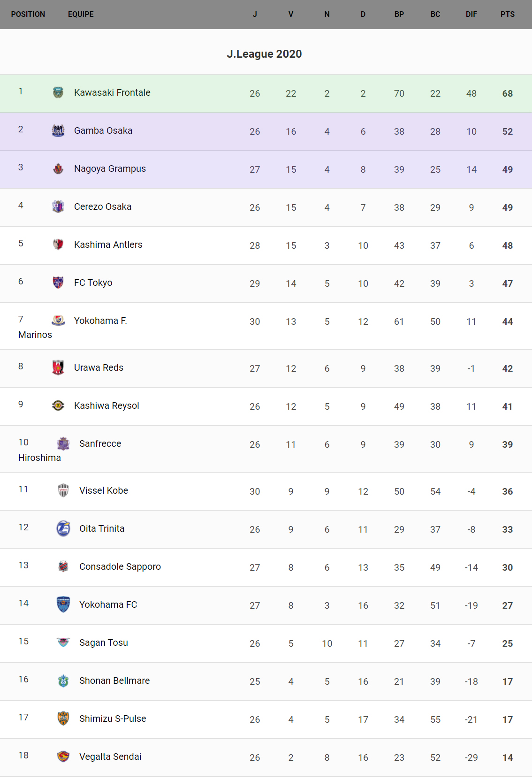The width and height of the screenshot is (532, 780).
Task: Click the FC Tokyo club crest
Action: (x=58, y=283)
